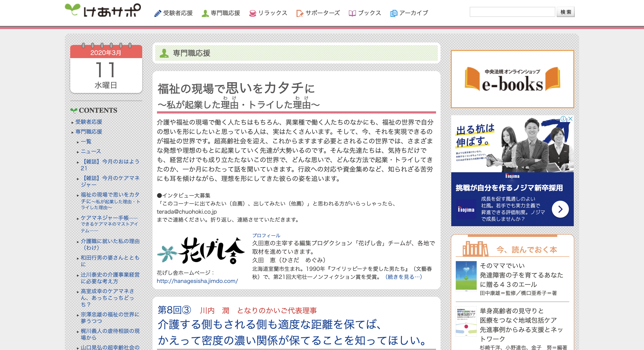Open サポーターズ in the top navigation
Screen dimensions: 644x350
point(322,13)
